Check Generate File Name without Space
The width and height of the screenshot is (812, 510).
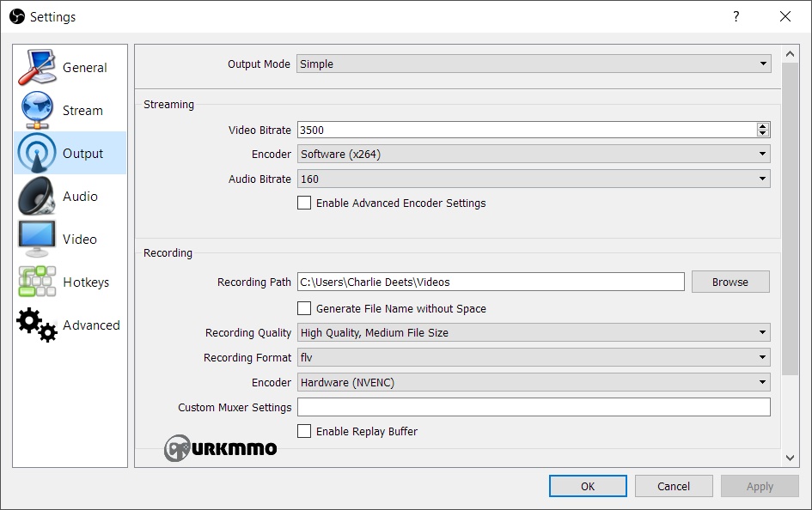pos(304,308)
